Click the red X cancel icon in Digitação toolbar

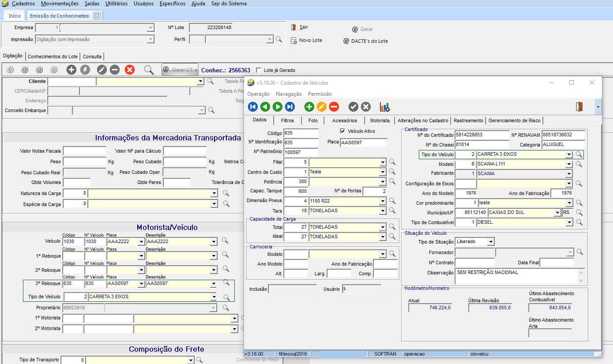pos(129,70)
